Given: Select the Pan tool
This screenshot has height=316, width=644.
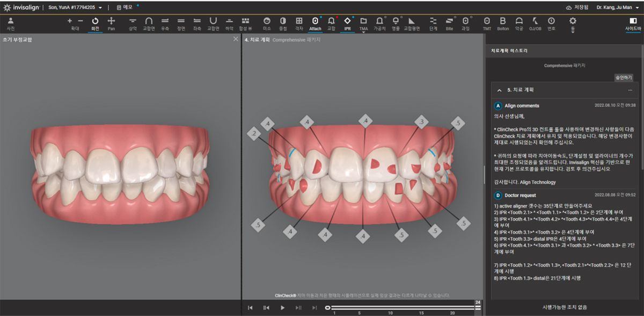Looking at the screenshot, I should pos(111,23).
